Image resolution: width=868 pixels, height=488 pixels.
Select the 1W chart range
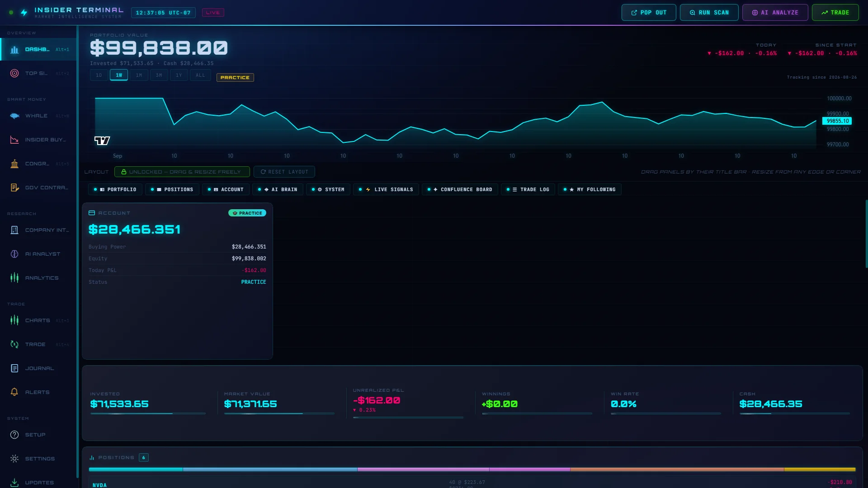tap(119, 75)
